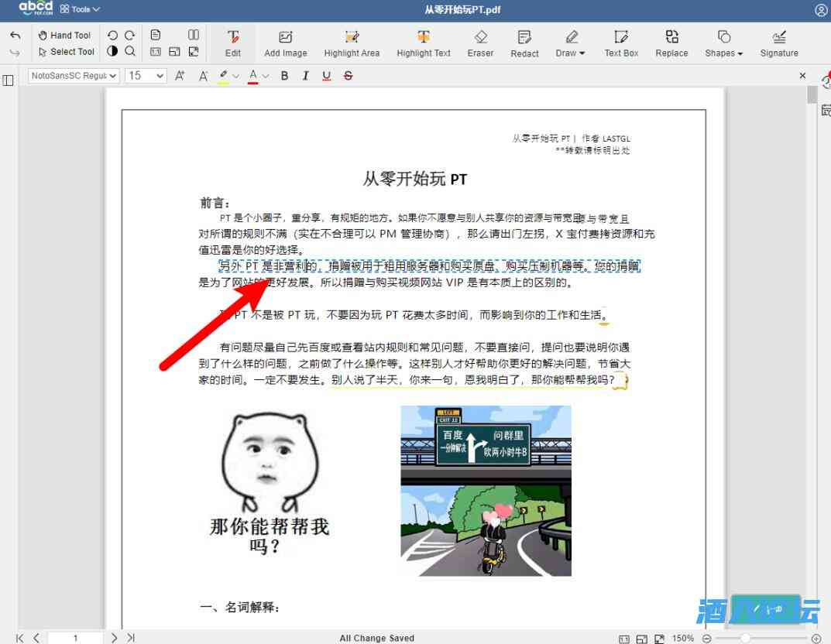Expand the Shapes dropdown

tap(724, 43)
